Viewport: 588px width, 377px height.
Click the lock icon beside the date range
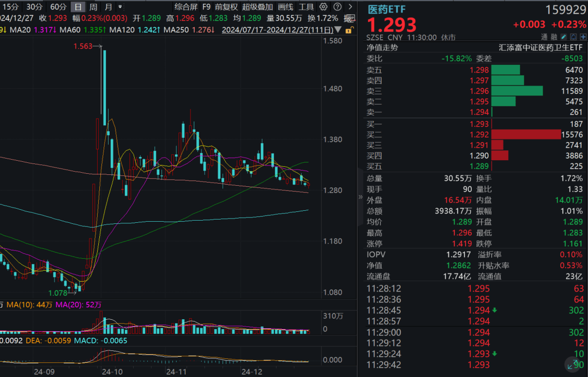point(349,30)
